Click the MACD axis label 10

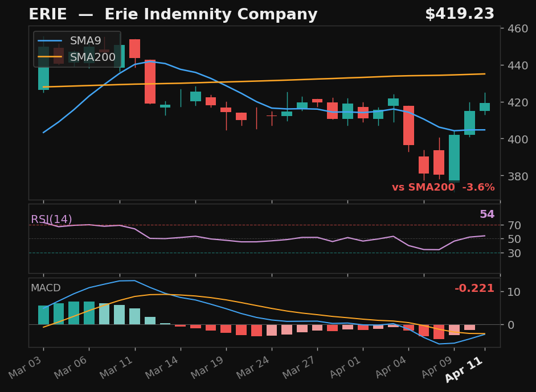click(514, 292)
